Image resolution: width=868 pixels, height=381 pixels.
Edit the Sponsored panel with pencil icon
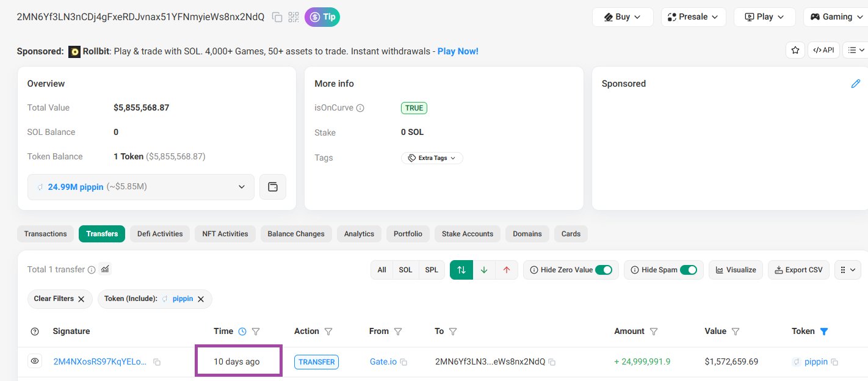pos(855,84)
